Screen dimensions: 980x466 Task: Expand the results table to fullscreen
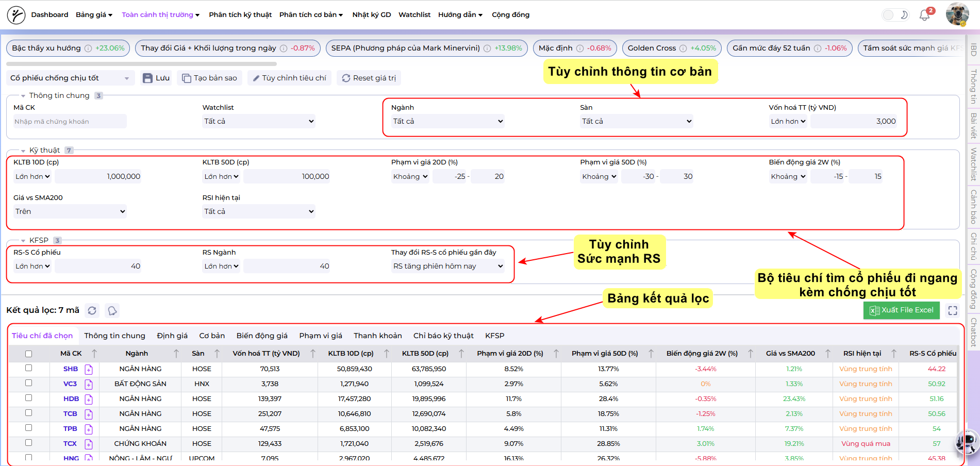pyautogui.click(x=953, y=310)
